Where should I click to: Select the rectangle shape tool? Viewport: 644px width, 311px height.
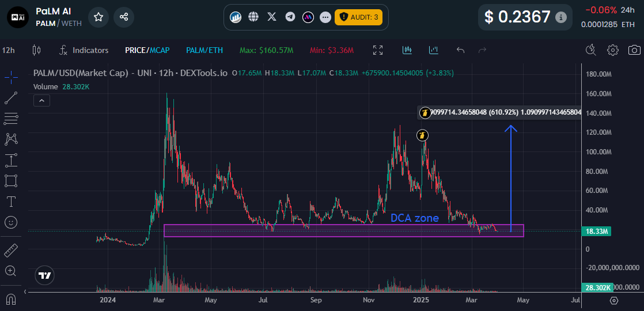(11, 181)
